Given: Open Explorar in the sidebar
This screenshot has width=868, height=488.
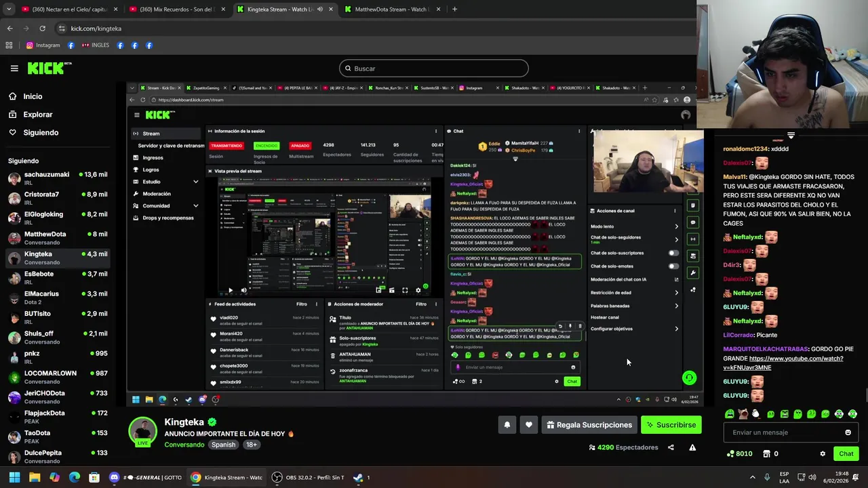Looking at the screenshot, I should click(37, 115).
